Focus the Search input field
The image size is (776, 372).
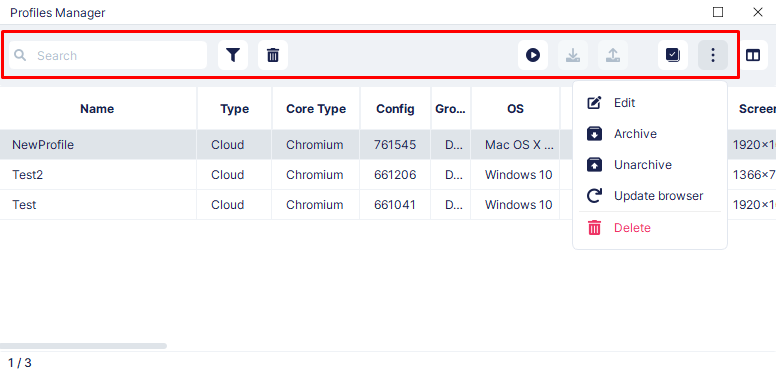point(108,55)
